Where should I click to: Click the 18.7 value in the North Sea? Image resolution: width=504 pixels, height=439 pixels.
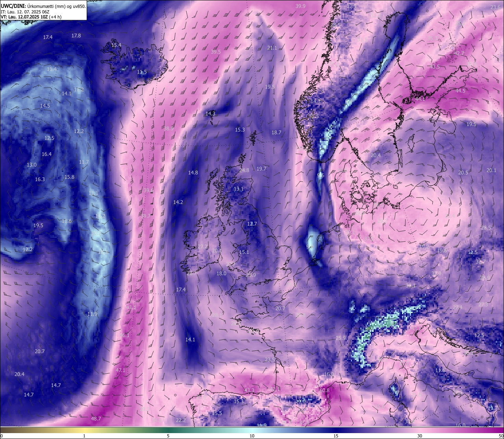coord(276,133)
